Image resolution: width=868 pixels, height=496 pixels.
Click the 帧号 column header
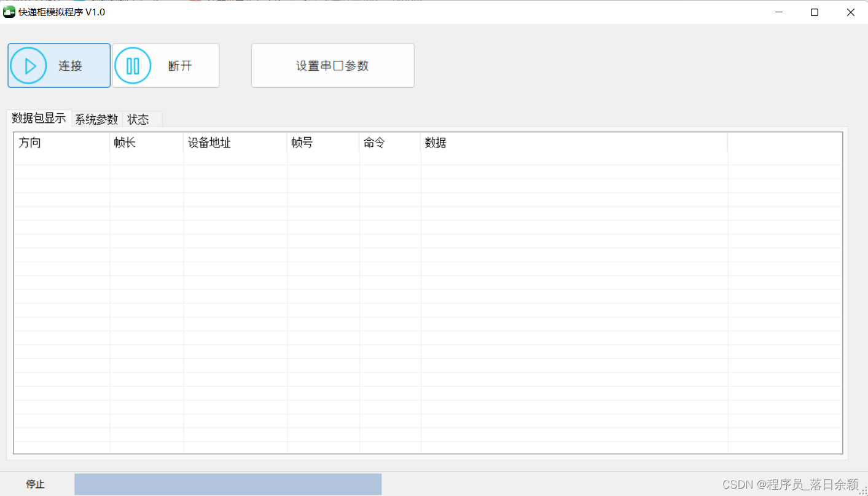click(323, 143)
